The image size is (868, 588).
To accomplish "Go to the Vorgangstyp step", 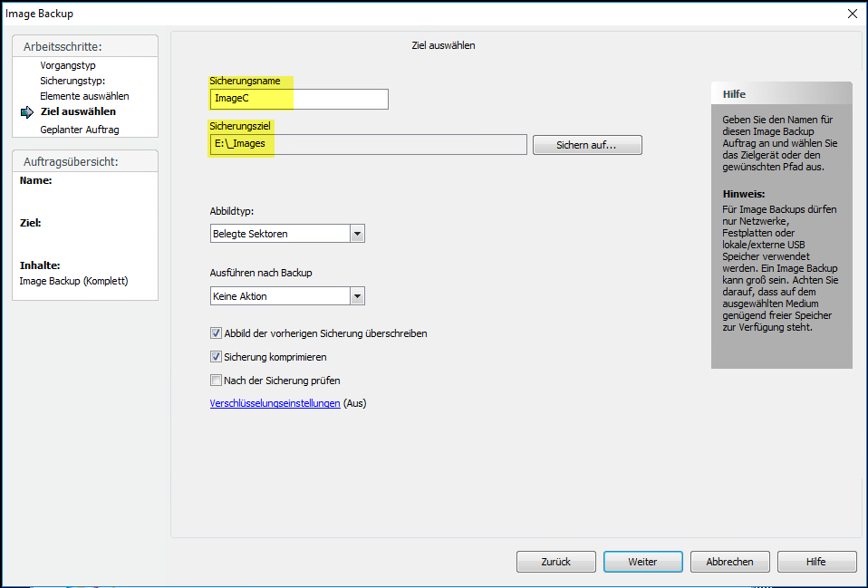I will tap(68, 65).
